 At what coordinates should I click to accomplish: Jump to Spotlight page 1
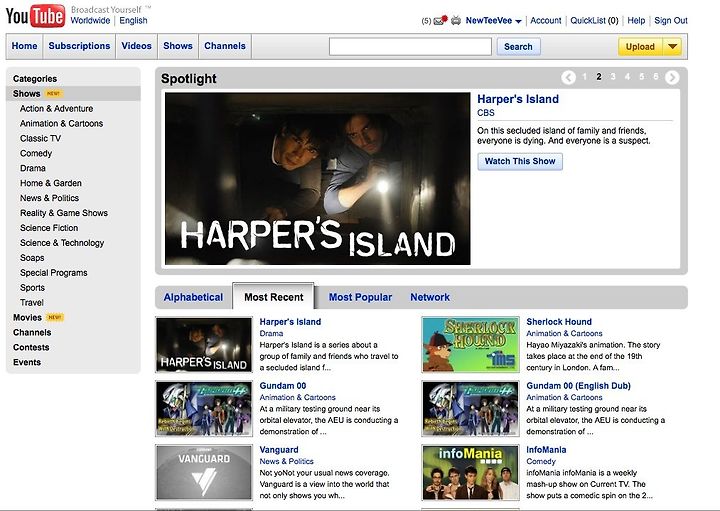(585, 77)
